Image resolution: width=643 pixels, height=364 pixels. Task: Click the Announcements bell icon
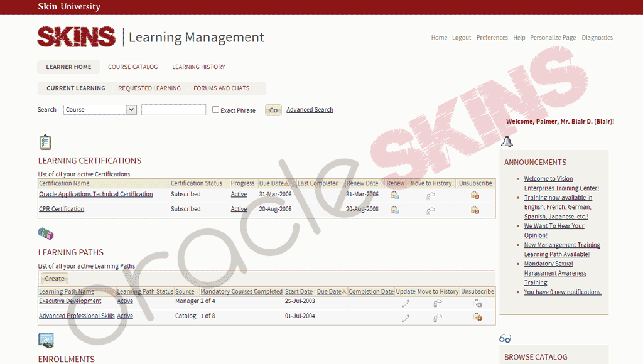[507, 142]
